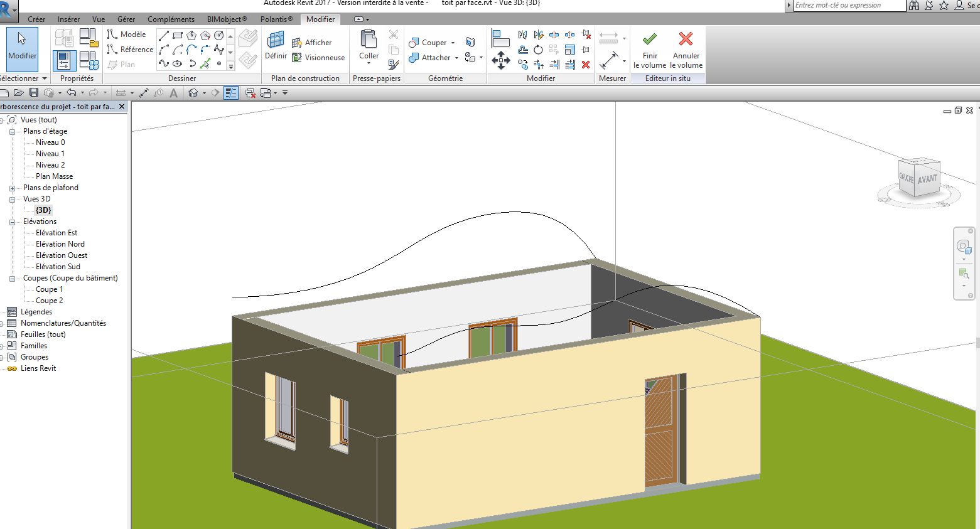Switch to the Gérer ribbon tab

click(126, 19)
